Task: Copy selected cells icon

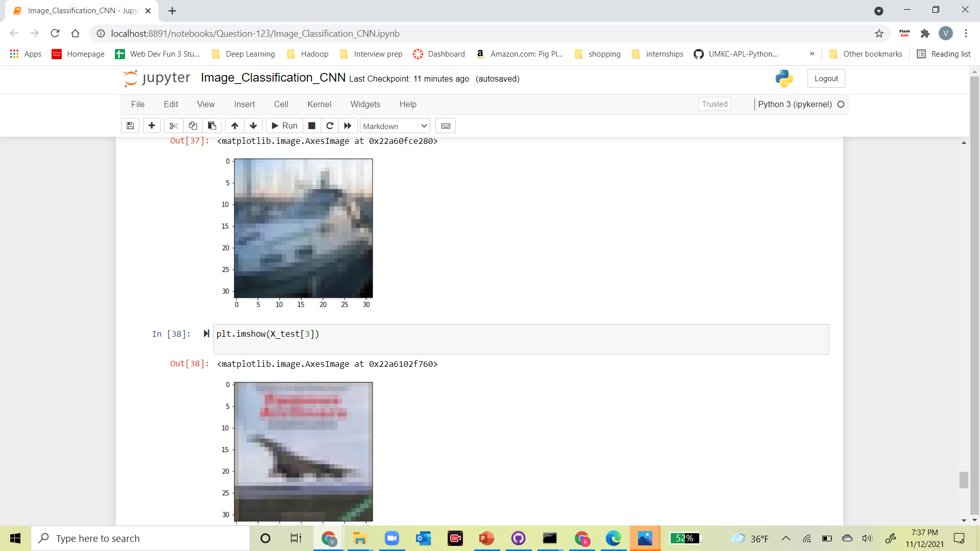Action: pos(193,126)
